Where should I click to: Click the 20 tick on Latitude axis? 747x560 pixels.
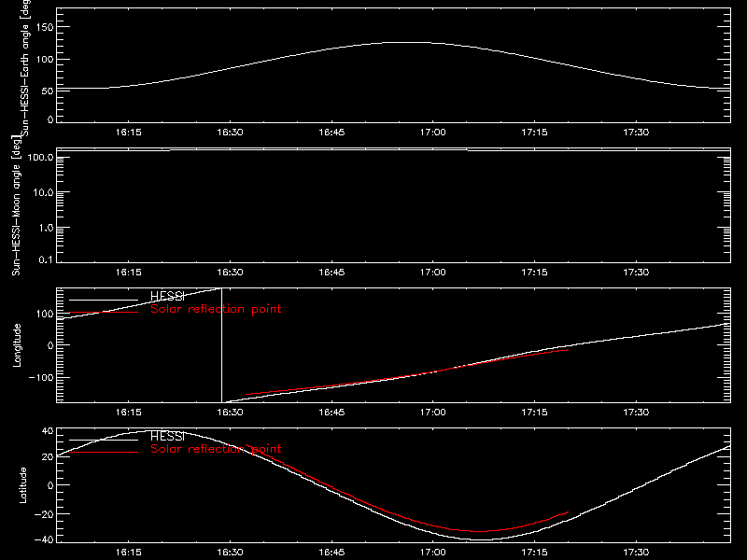pos(49,457)
